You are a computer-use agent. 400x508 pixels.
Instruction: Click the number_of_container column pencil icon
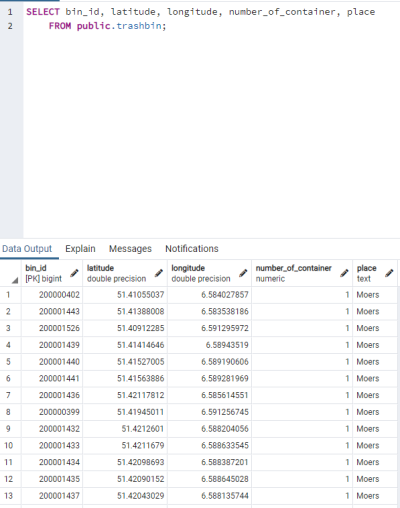(344, 273)
